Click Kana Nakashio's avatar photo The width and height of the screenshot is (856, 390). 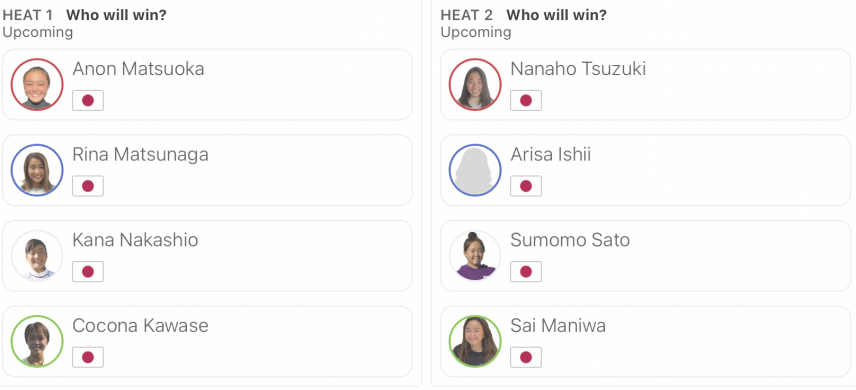tap(37, 256)
